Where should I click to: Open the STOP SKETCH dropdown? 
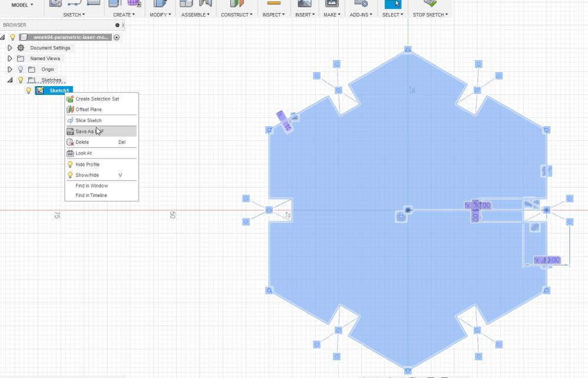coord(430,15)
